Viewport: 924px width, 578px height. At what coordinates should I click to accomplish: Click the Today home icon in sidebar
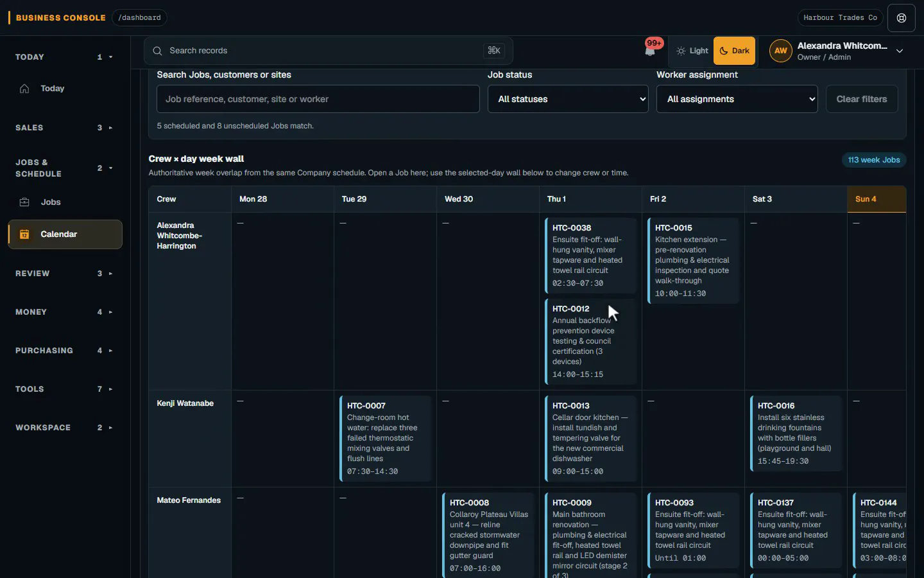pyautogui.click(x=24, y=89)
